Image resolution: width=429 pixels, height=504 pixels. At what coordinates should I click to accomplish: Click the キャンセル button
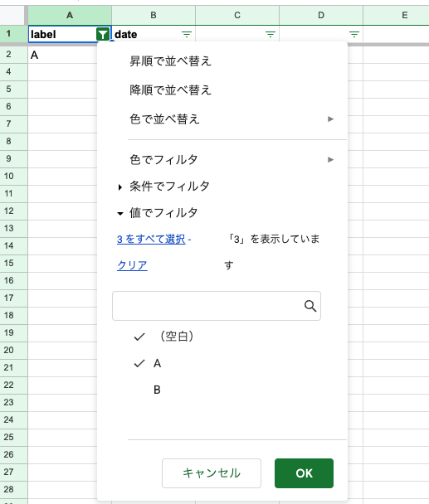(x=212, y=473)
